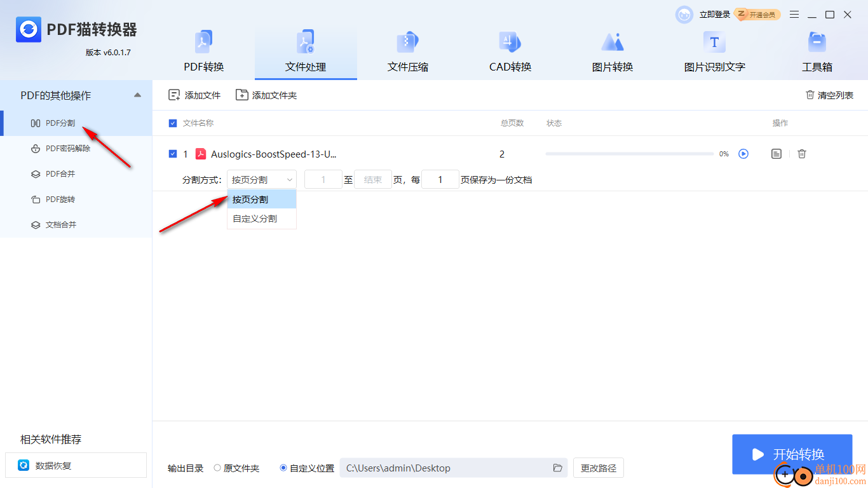Click the conversion progress bar
This screenshot has width=868, height=488.
point(629,154)
